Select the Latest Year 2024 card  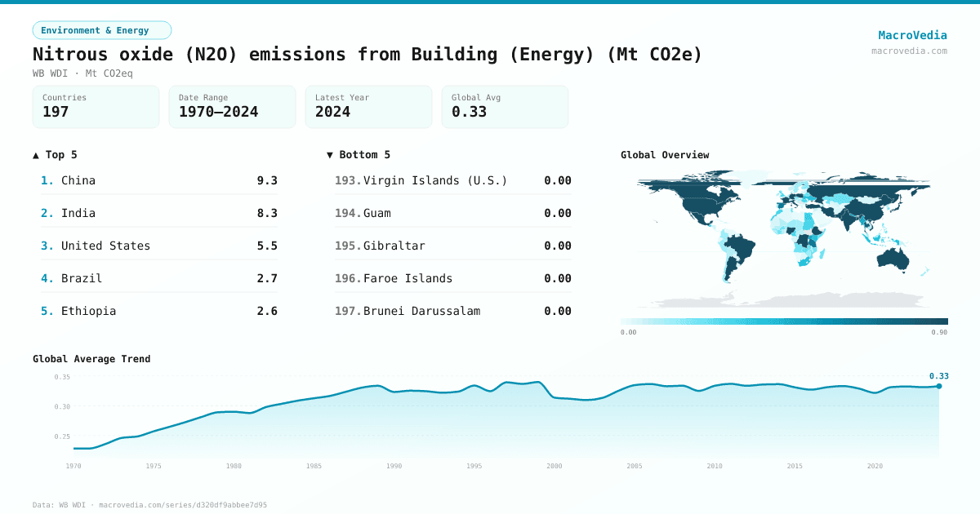click(x=368, y=106)
